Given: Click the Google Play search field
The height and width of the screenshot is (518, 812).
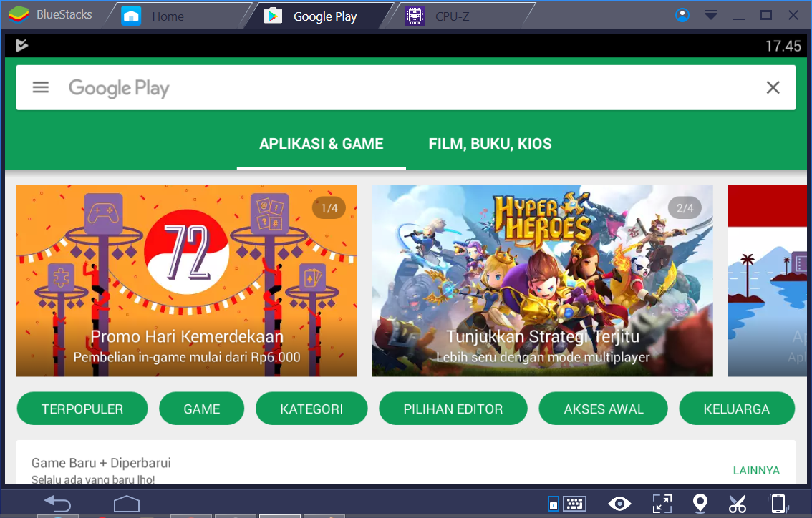Looking at the screenshot, I should 405,87.
